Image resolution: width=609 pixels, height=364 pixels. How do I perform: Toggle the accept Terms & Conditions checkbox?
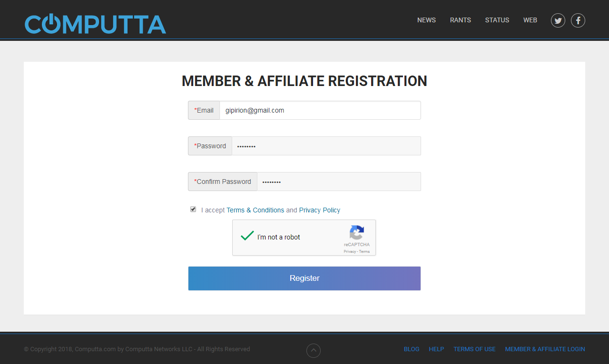(x=193, y=209)
